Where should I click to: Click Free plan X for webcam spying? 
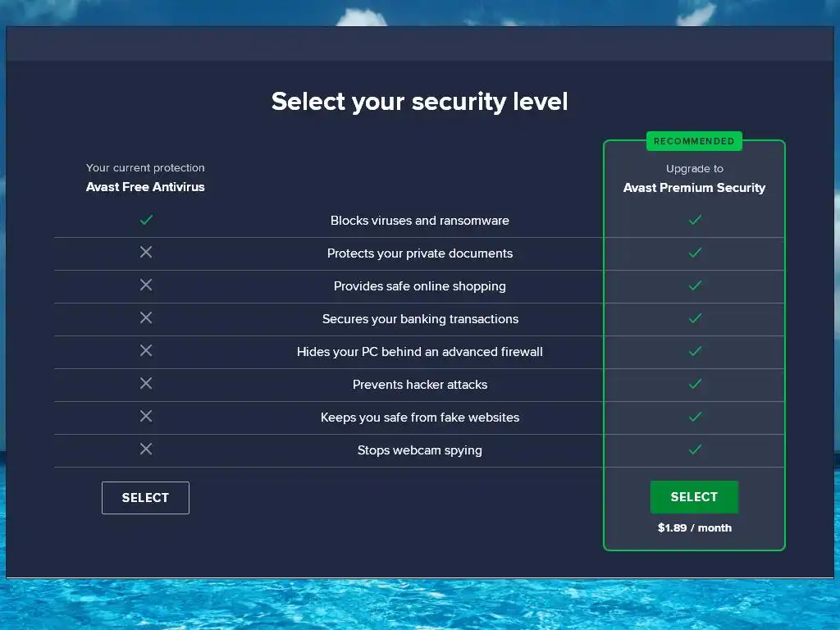146,449
